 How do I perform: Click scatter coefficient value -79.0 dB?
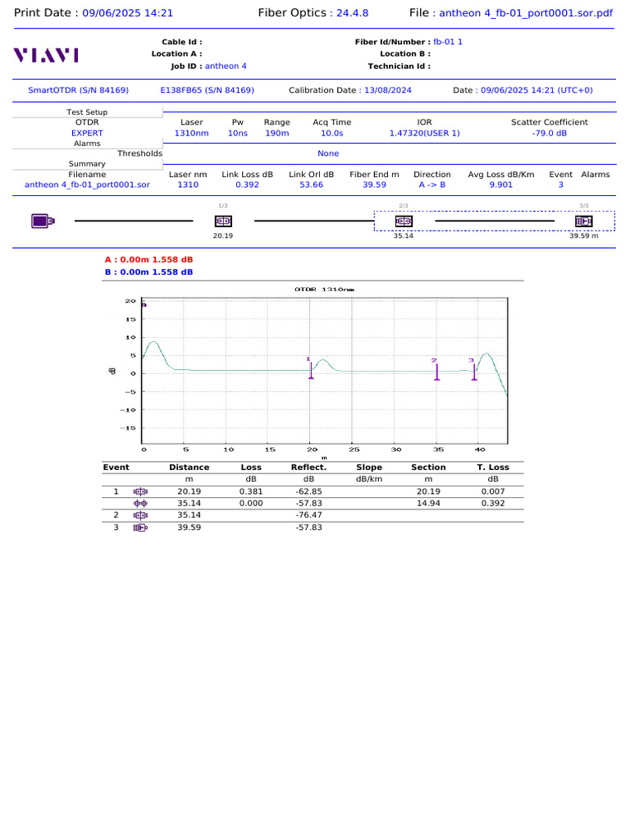(x=550, y=133)
